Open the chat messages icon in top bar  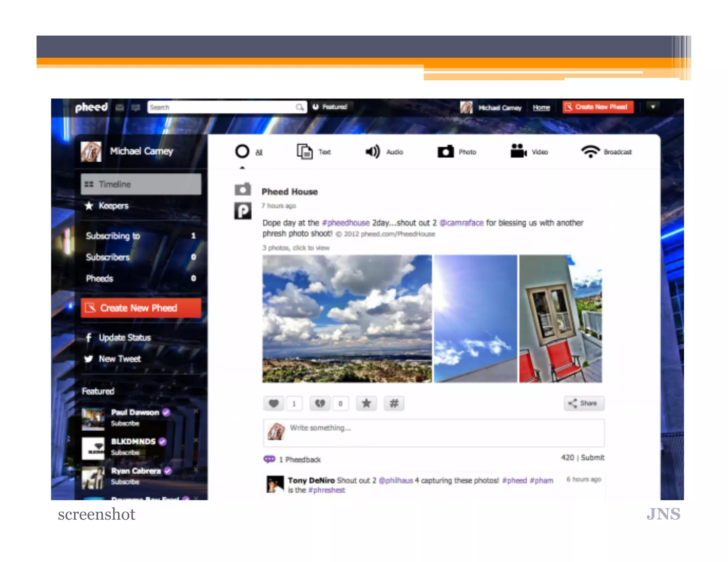135,107
